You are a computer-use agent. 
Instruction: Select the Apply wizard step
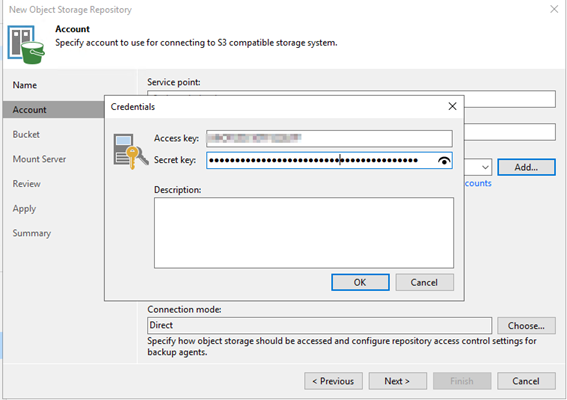point(24,209)
